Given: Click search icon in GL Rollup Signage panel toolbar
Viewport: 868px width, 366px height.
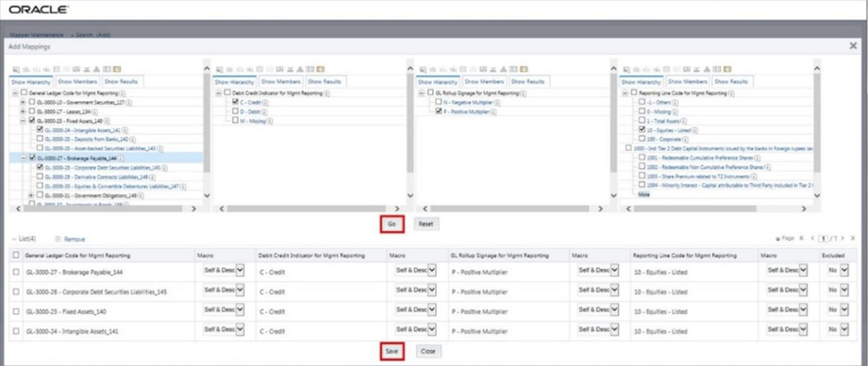Looking at the screenshot, I should point(423,69).
